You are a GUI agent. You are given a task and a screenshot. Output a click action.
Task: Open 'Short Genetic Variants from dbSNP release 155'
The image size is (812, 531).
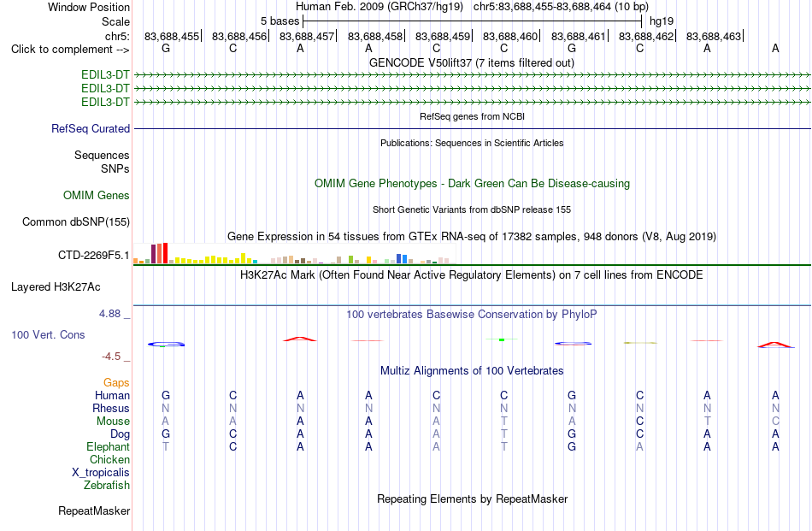click(x=472, y=209)
